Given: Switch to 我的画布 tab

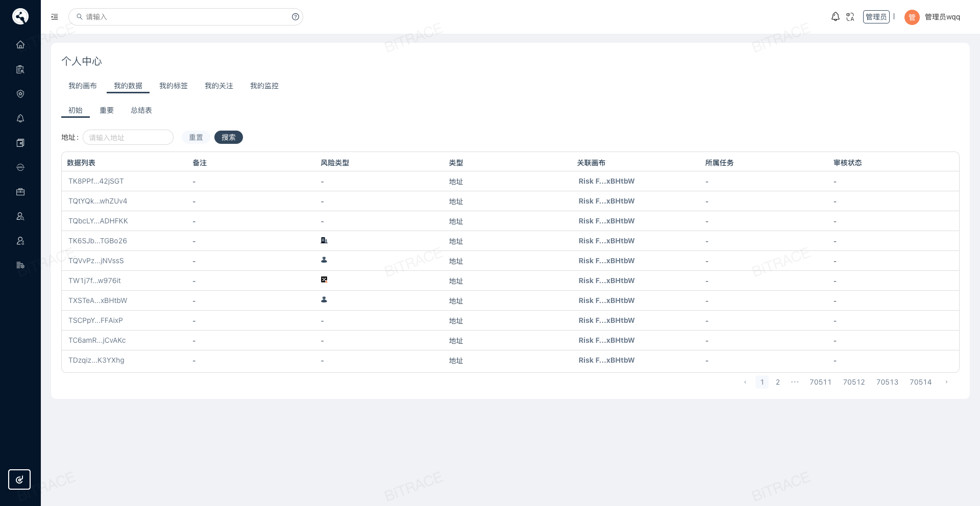Looking at the screenshot, I should click(83, 86).
